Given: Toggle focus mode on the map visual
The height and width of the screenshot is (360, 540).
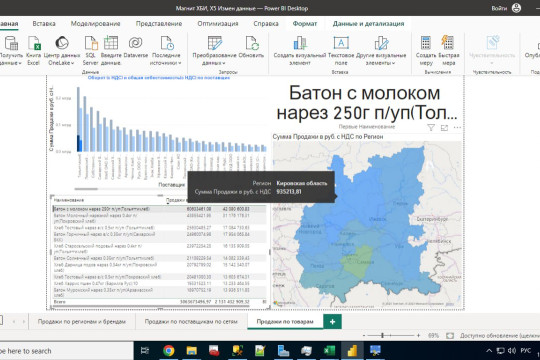Looking at the screenshot, I should (x=444, y=128).
